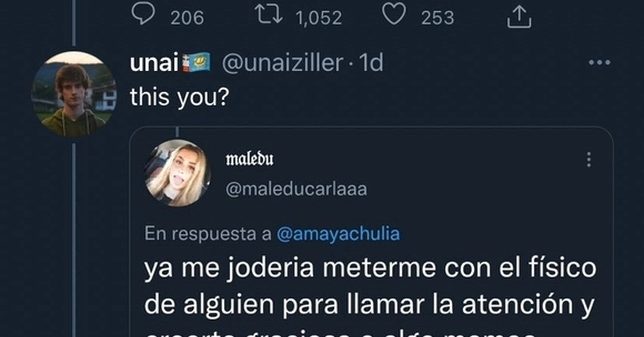This screenshot has height=337, width=644.
Task: Select the maledu display name
Action: [x=249, y=159]
